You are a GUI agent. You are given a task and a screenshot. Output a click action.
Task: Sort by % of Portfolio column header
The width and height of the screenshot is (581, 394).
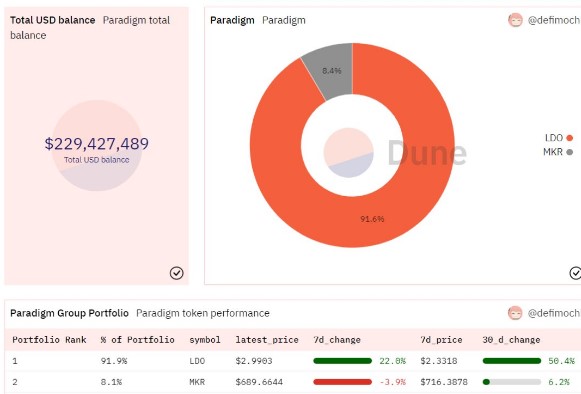point(137,340)
